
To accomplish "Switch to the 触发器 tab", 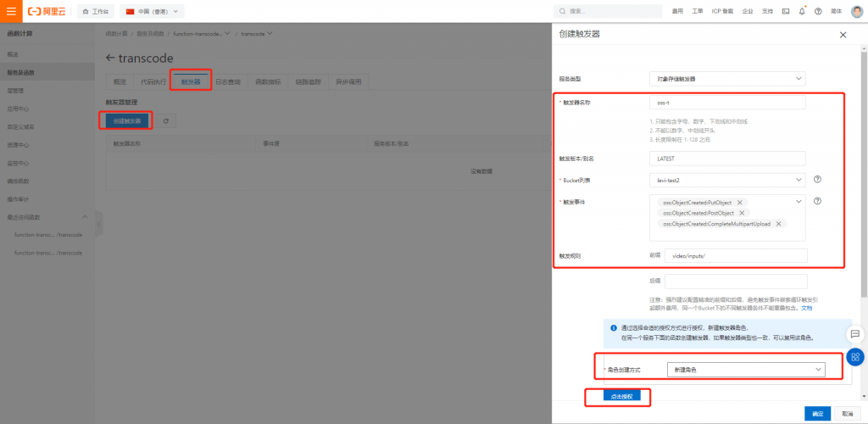I will pos(191,82).
